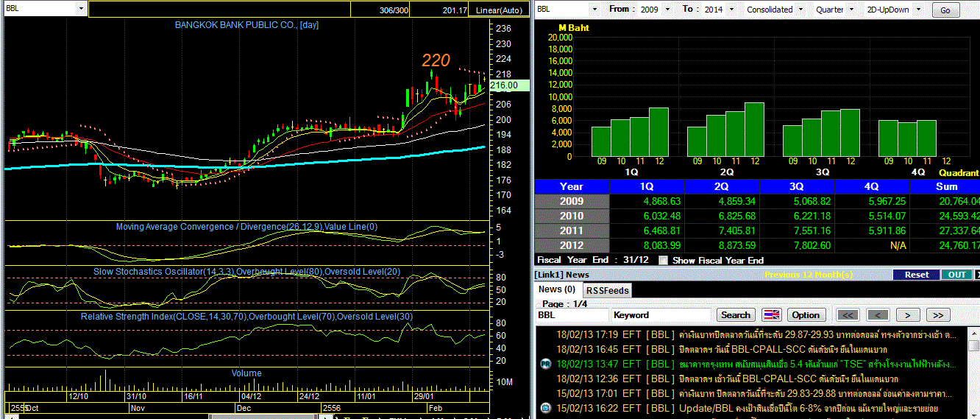
Task: Click the 1Q column header in table
Action: tap(647, 186)
